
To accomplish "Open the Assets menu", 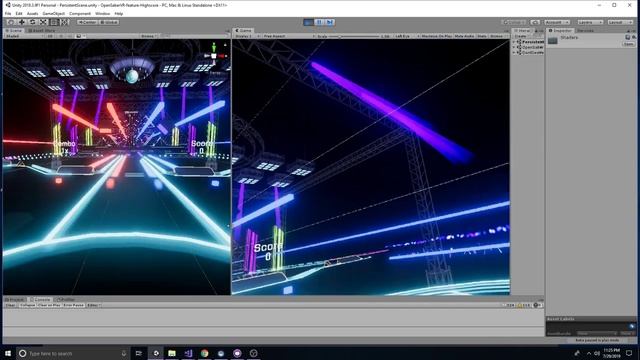I will pos(32,13).
